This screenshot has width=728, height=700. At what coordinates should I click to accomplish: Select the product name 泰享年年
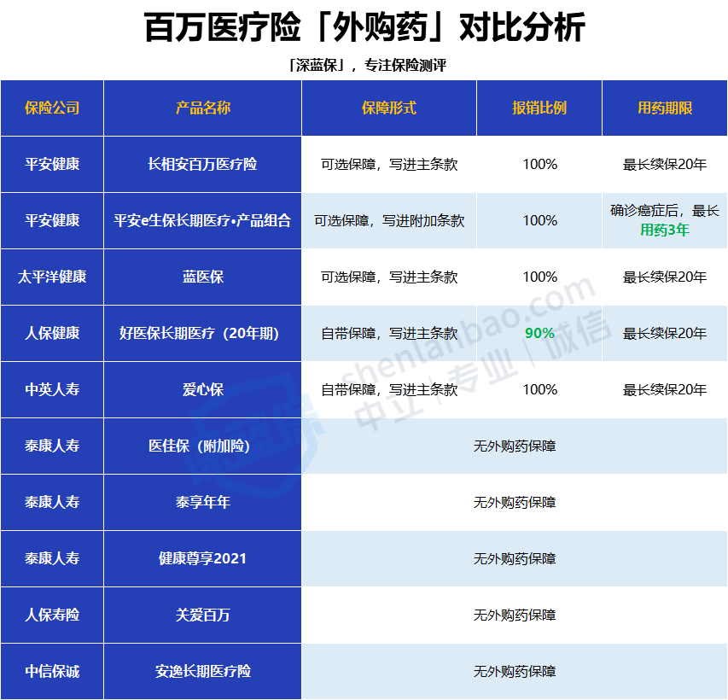203,502
